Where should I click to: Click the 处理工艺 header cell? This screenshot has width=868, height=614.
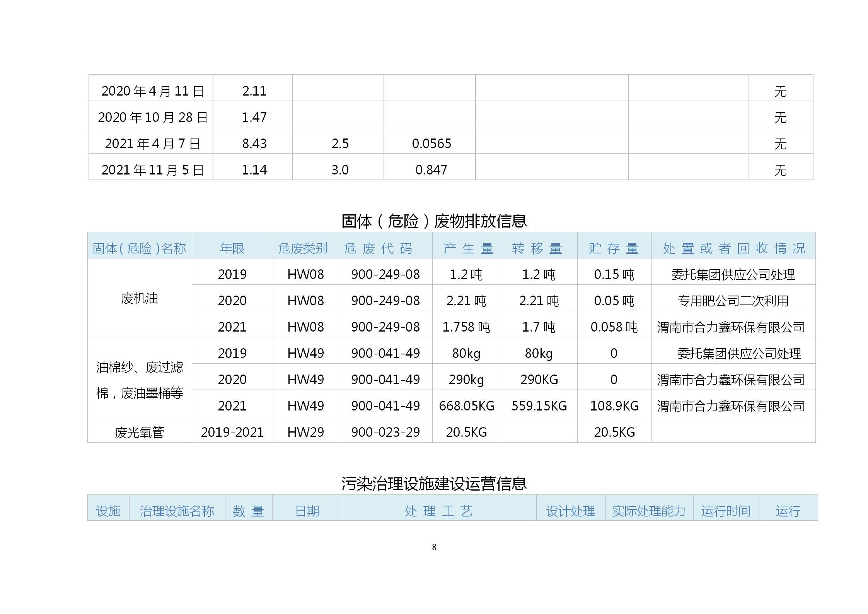[x=439, y=511]
